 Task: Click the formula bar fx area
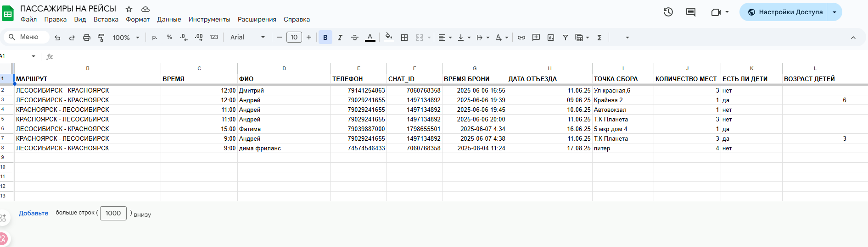pyautogui.click(x=50, y=57)
